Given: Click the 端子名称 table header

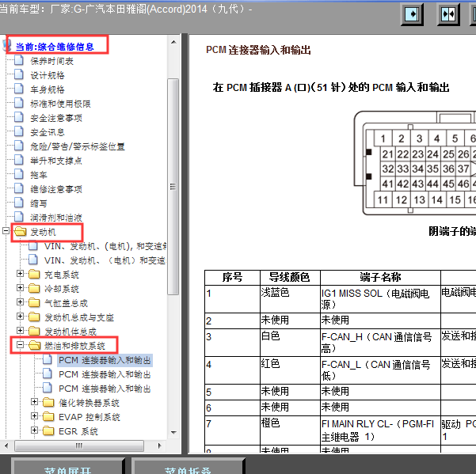Looking at the screenshot, I should tap(380, 277).
